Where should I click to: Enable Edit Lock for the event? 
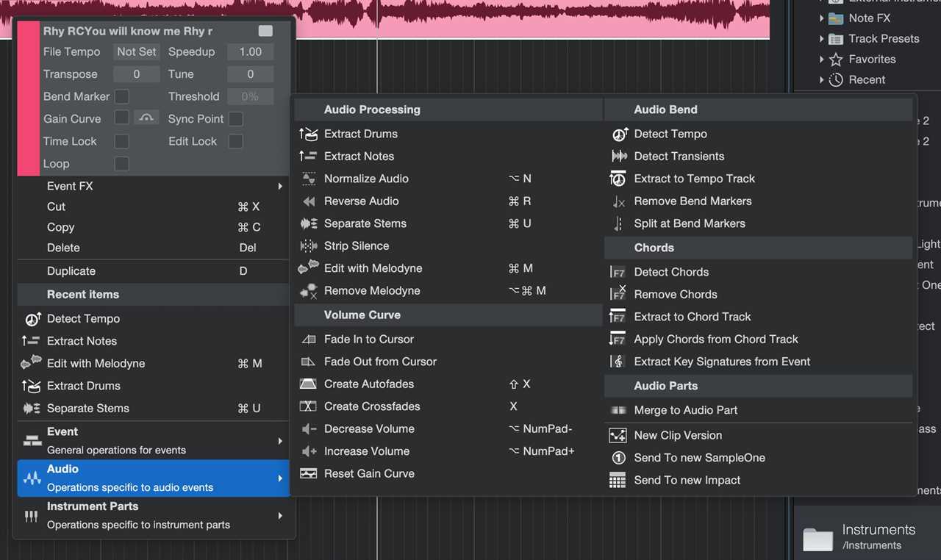click(236, 141)
